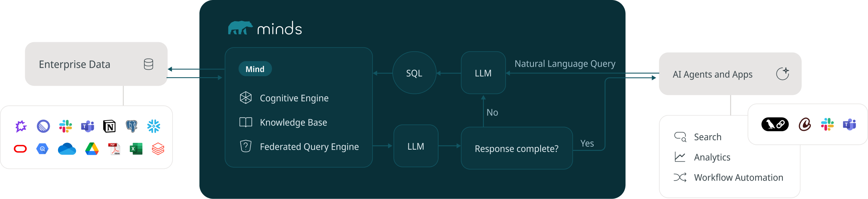Click the LangChain parrot-link icon
868x199 pixels.
pyautogui.click(x=775, y=124)
